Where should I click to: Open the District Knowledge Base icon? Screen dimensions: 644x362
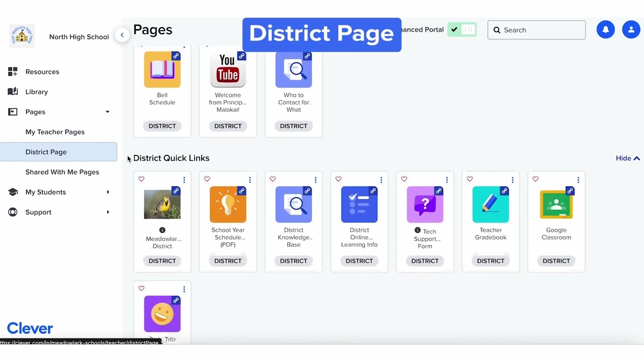(293, 205)
